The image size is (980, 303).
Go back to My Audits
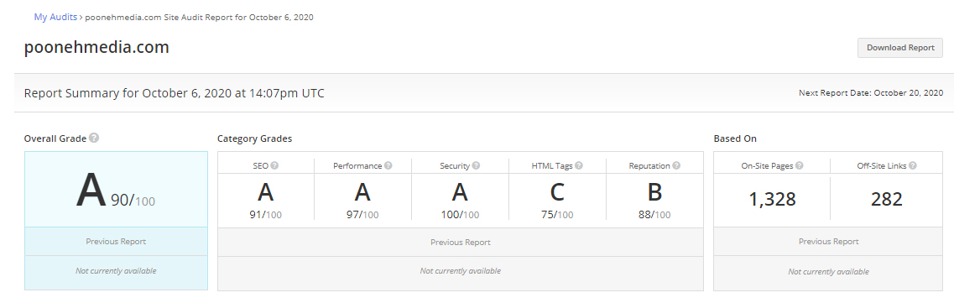point(55,18)
